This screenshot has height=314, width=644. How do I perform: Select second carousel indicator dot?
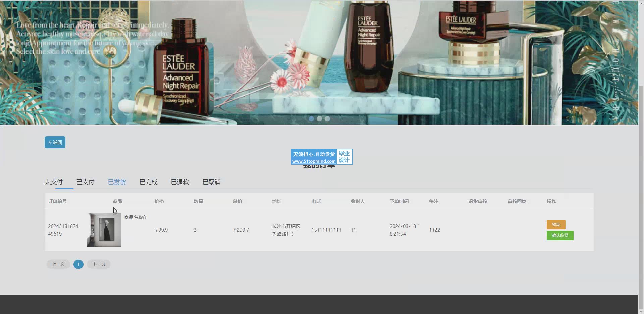pyautogui.click(x=319, y=119)
